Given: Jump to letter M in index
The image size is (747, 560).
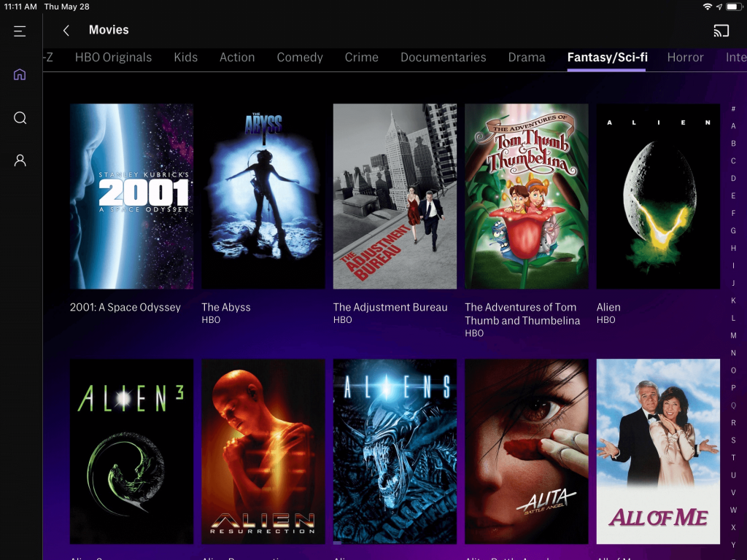Looking at the screenshot, I should click(733, 335).
